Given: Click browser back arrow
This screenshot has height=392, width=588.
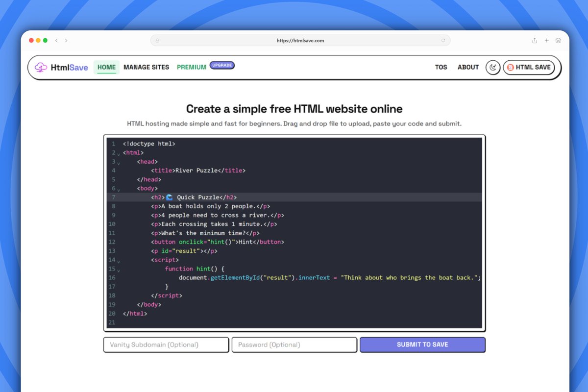Looking at the screenshot, I should [x=56, y=41].
